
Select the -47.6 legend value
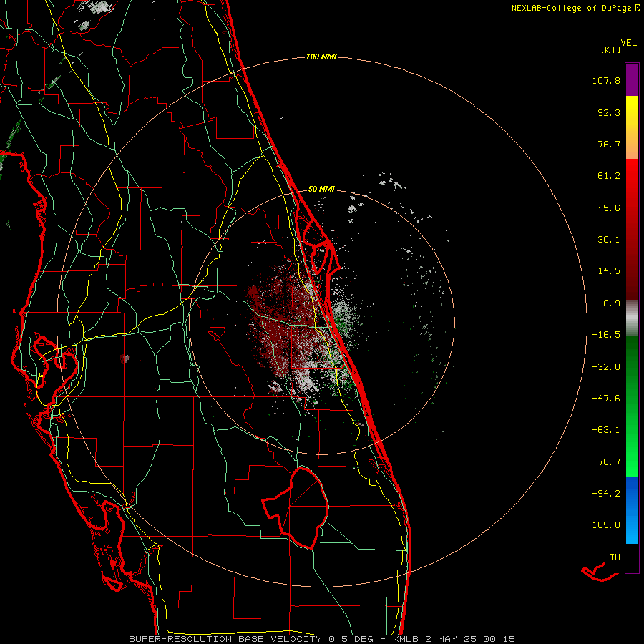(x=606, y=399)
